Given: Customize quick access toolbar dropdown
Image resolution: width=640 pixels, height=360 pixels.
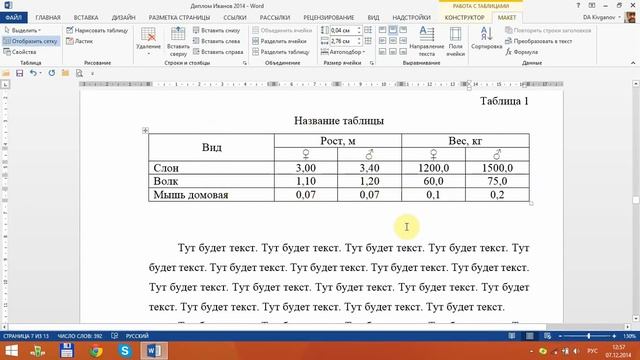Looking at the screenshot, I should click(93, 73).
